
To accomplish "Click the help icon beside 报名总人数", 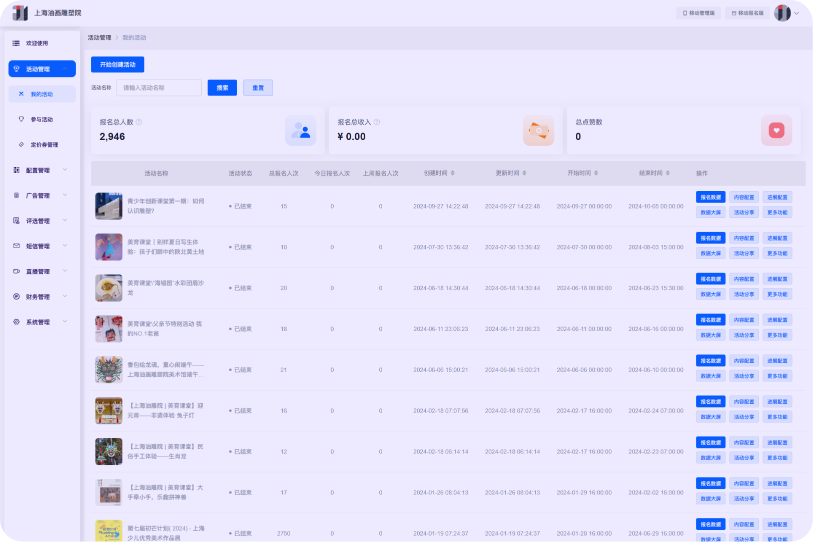I will [138, 122].
